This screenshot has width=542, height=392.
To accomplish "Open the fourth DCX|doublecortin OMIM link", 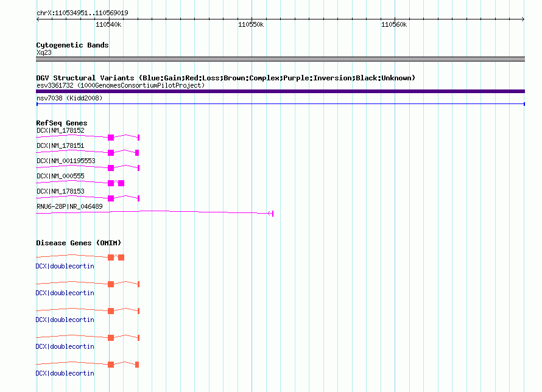I will pyautogui.click(x=65, y=346).
